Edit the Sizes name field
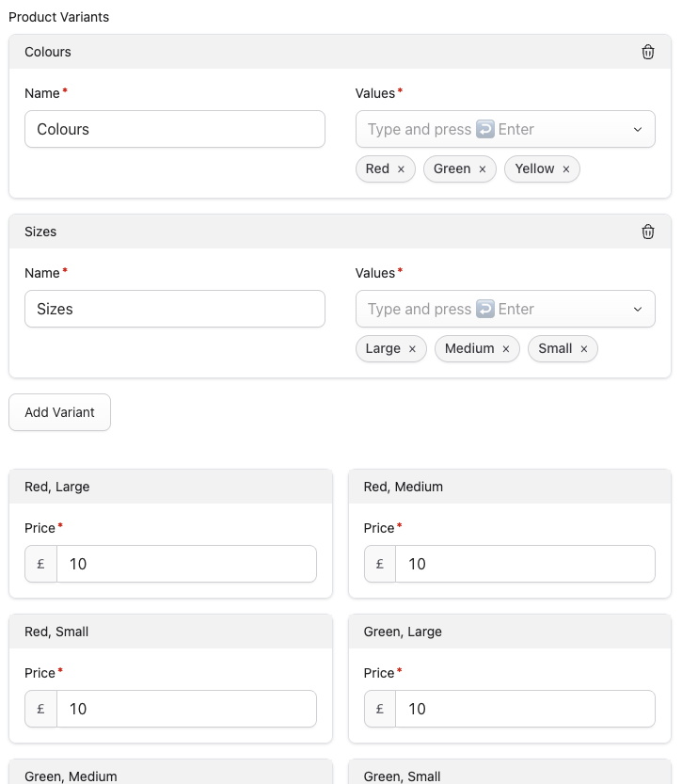The image size is (682, 784). [x=175, y=309]
